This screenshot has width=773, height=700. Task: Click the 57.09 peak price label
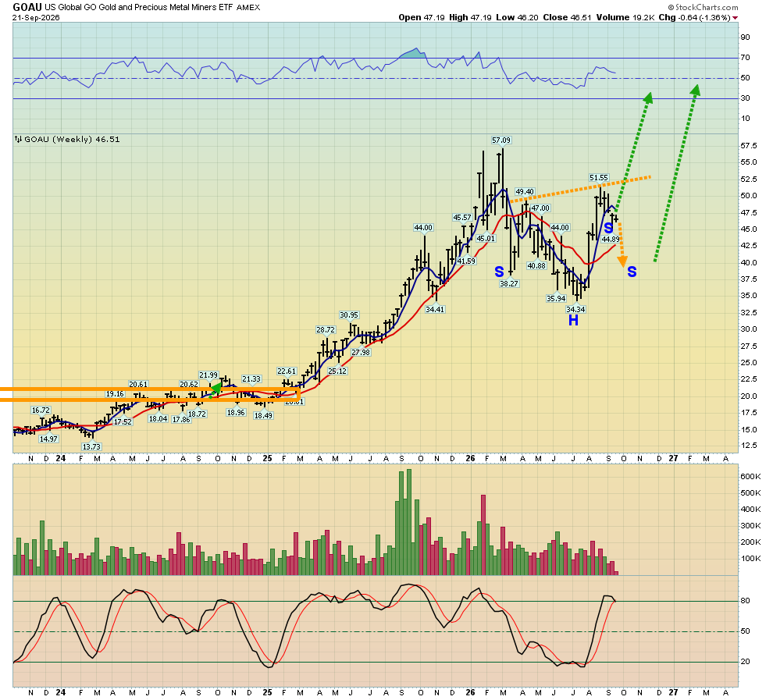500,140
